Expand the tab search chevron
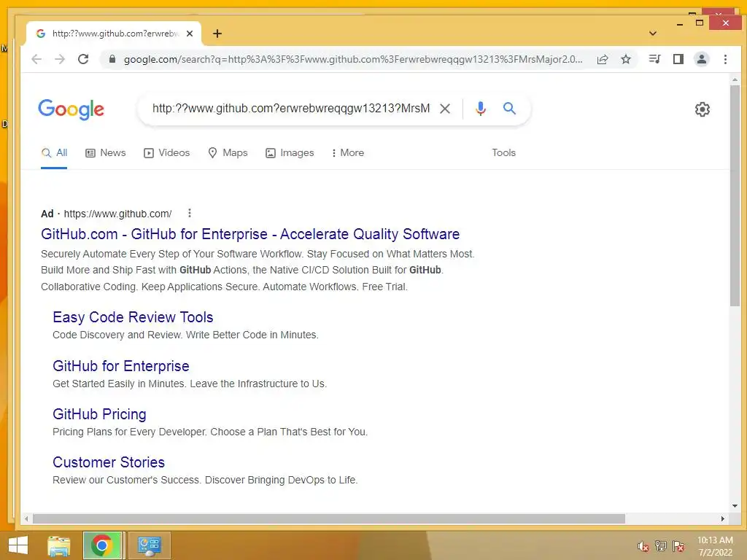 click(653, 34)
